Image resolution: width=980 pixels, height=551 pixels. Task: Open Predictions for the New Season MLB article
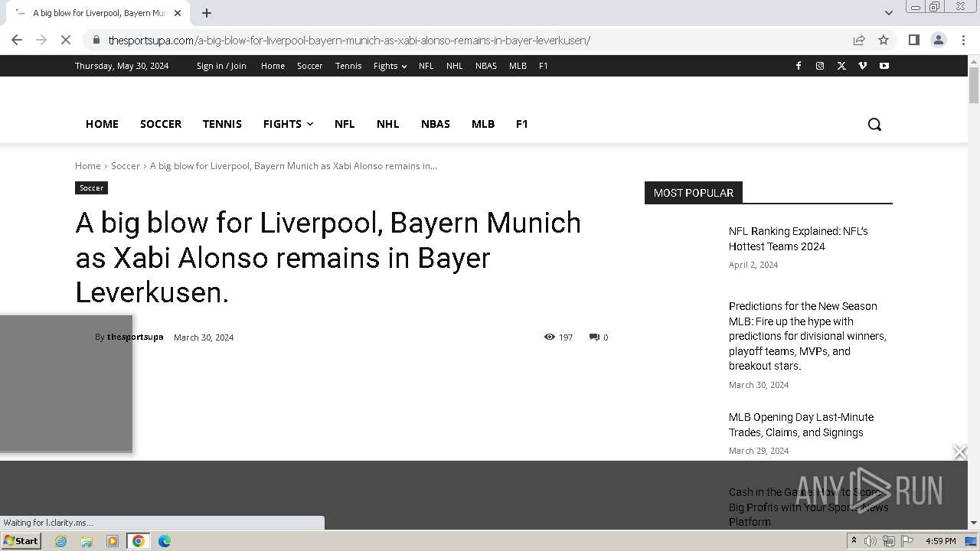[808, 336]
